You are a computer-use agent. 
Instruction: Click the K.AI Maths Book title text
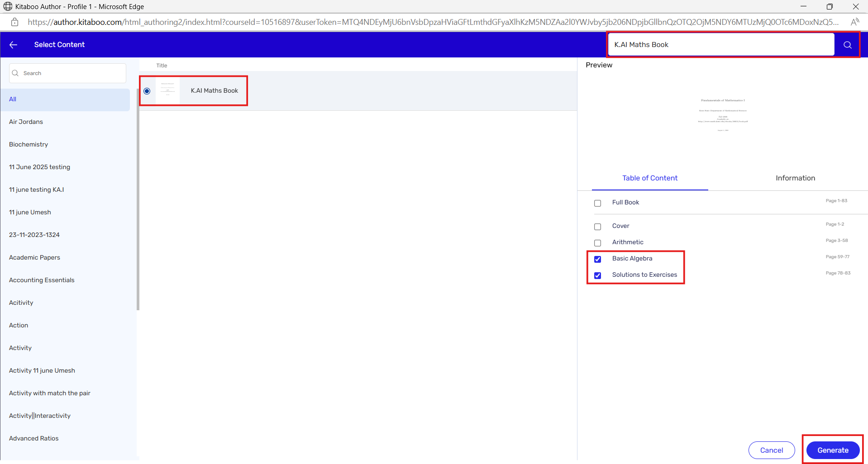tap(214, 90)
